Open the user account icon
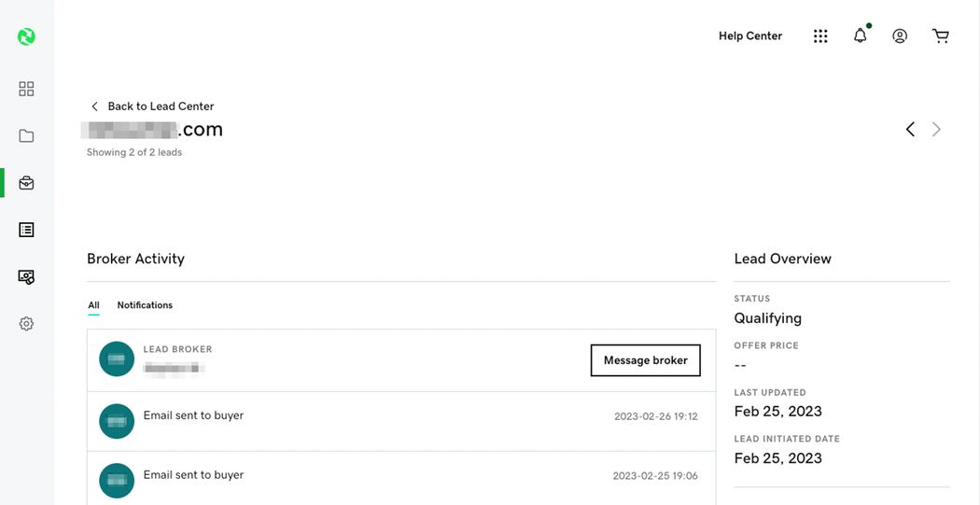Screen dimensions: 980x505 (900, 36)
